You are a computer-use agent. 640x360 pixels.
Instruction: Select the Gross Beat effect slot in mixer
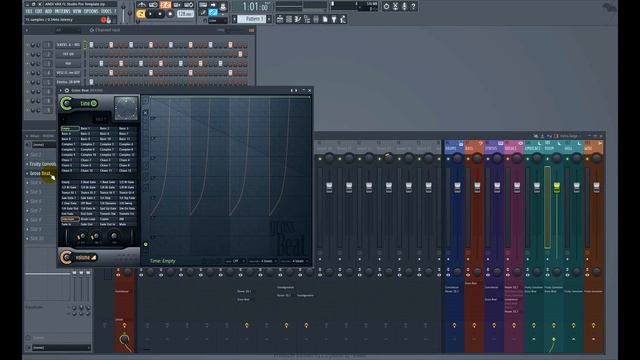point(40,173)
